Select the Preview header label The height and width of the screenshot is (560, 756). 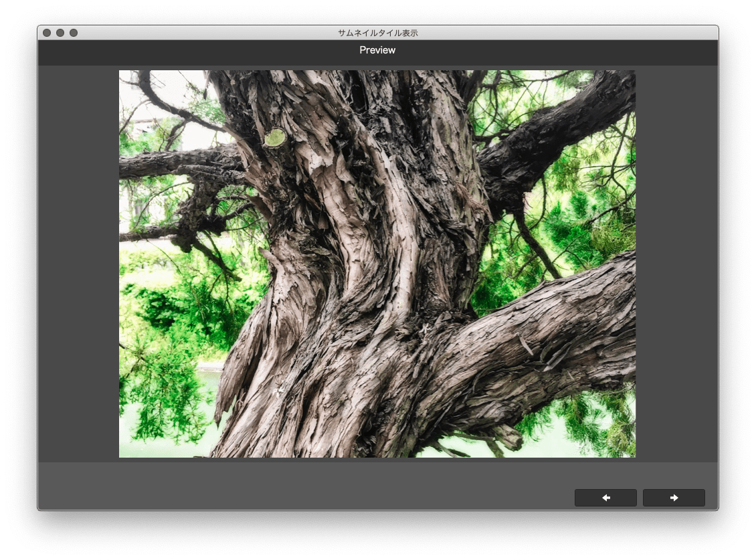(377, 50)
